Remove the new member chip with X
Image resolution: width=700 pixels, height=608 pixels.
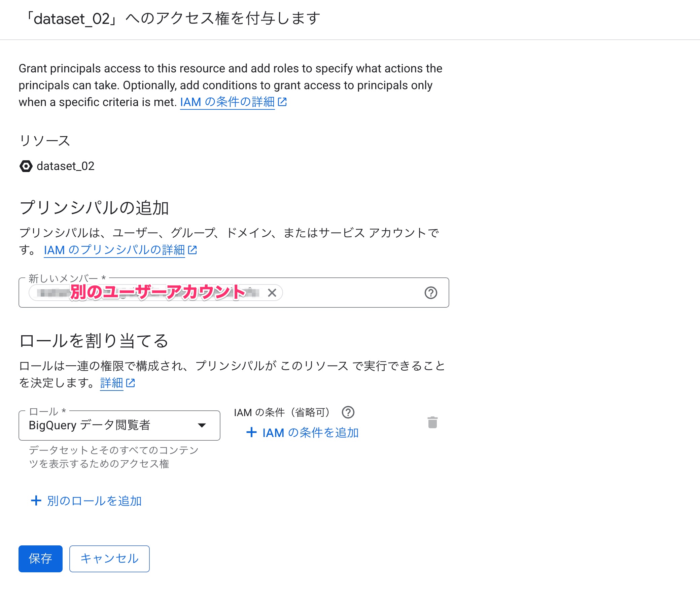(x=272, y=293)
